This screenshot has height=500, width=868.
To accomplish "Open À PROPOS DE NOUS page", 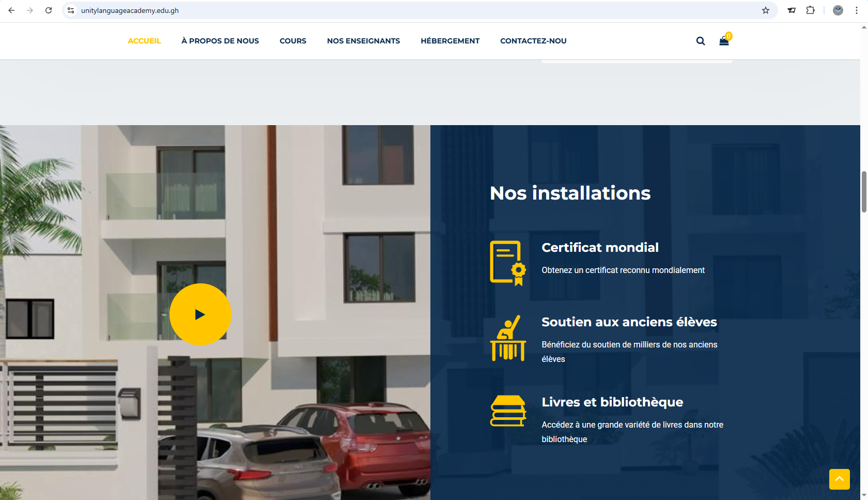I will (x=220, y=41).
